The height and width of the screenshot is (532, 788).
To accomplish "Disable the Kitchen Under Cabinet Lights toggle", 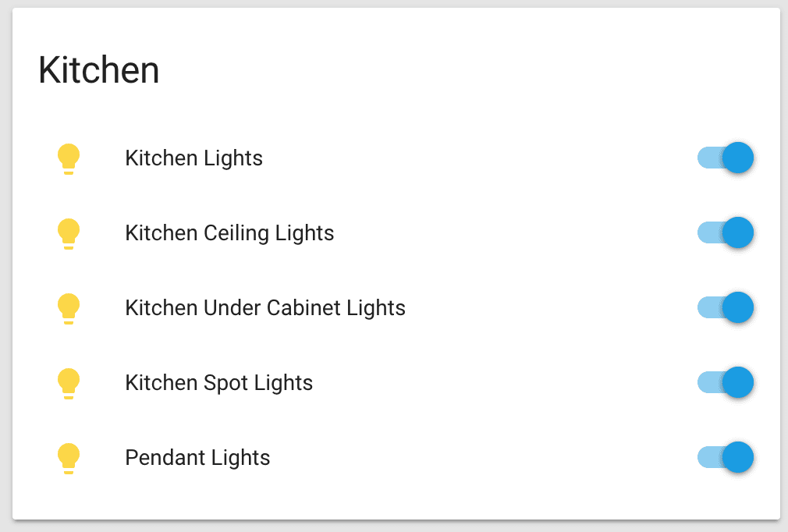I will point(725,307).
